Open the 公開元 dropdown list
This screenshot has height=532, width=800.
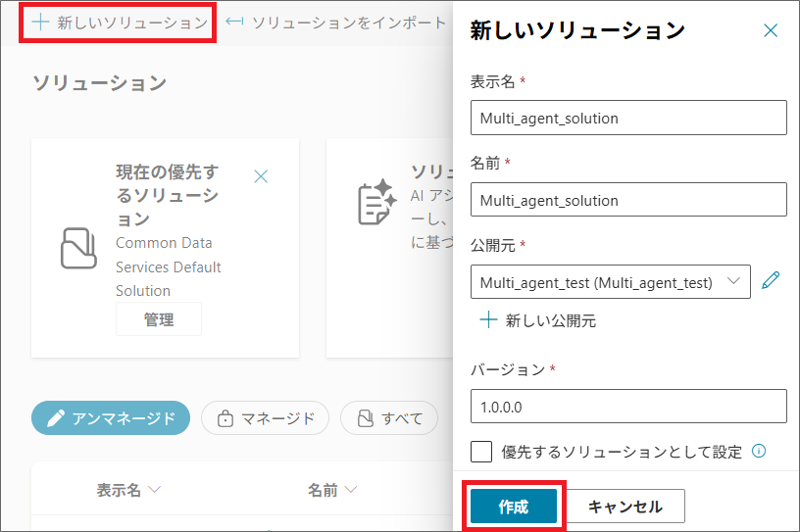pos(610,282)
